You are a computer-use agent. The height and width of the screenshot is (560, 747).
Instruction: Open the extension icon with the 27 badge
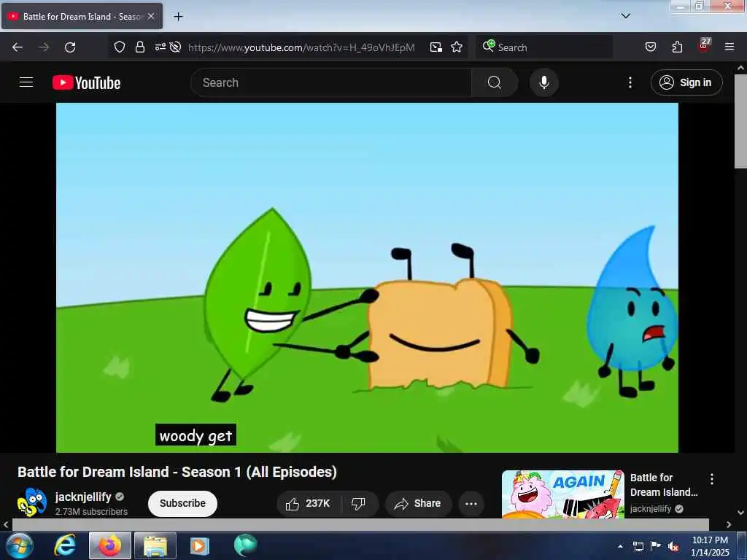tap(704, 46)
